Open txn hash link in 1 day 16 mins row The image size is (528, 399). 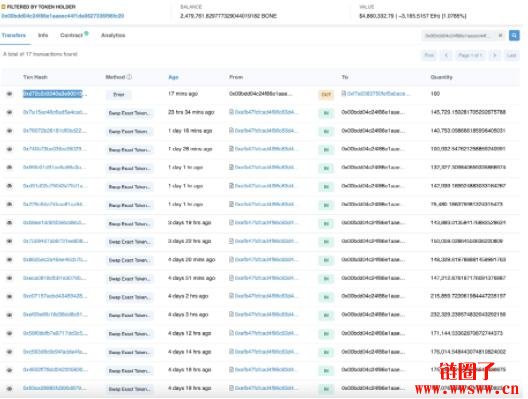pyautogui.click(x=55, y=130)
